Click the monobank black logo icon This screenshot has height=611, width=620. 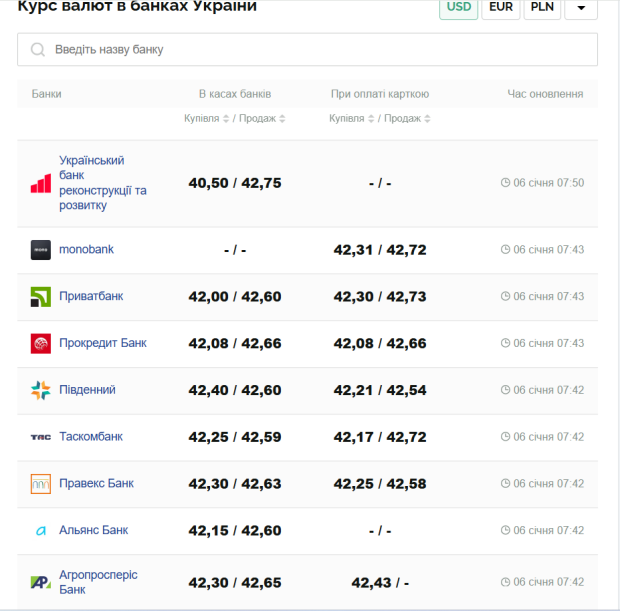click(40, 250)
